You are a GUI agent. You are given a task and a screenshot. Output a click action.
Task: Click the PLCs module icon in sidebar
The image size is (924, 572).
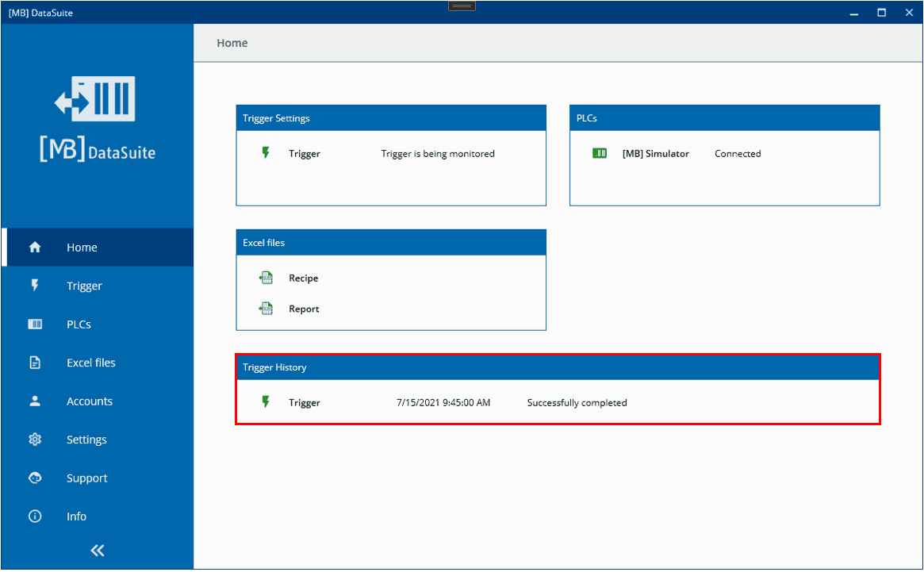tap(35, 324)
